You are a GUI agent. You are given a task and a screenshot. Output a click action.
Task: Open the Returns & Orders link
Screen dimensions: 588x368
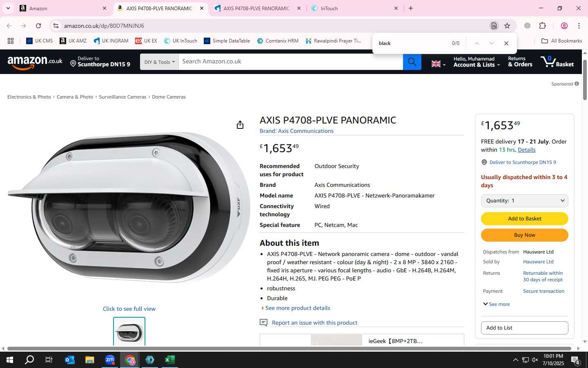520,62
